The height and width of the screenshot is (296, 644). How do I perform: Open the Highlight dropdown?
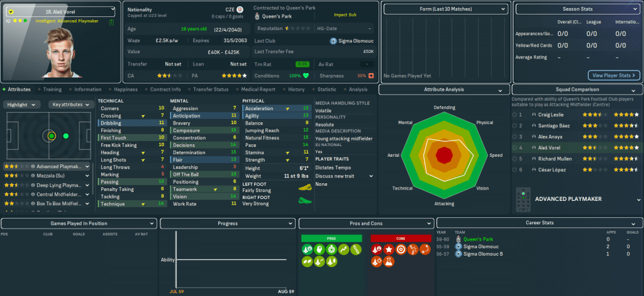[x=25, y=105]
